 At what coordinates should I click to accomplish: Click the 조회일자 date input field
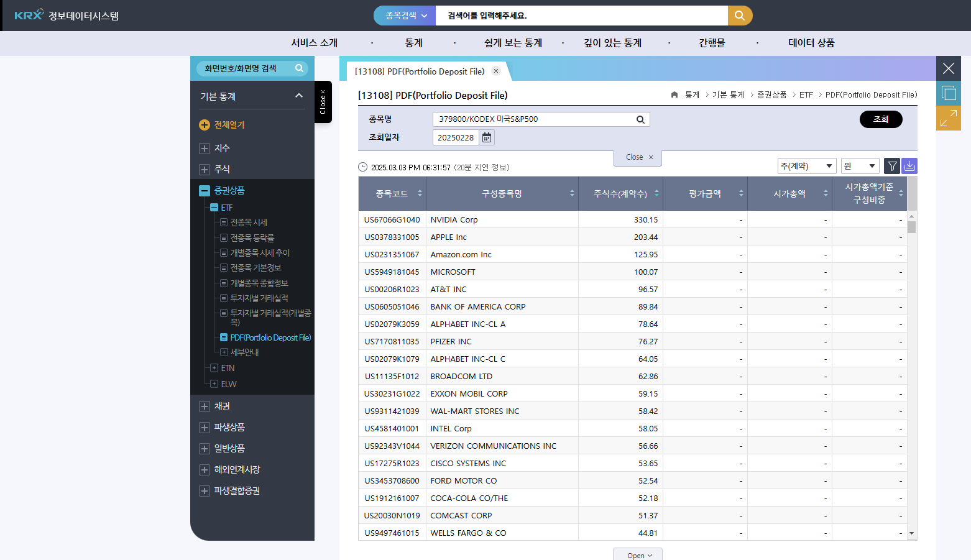coord(456,137)
